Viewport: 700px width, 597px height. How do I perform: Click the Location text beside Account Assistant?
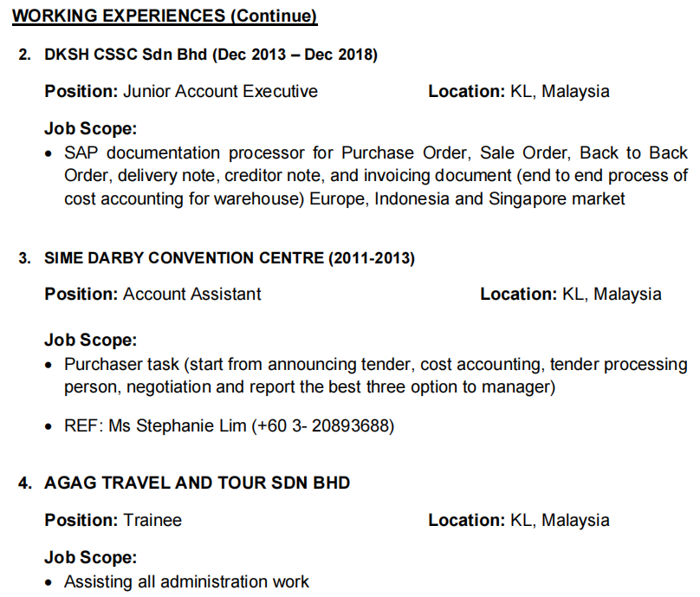pyautogui.click(x=570, y=294)
